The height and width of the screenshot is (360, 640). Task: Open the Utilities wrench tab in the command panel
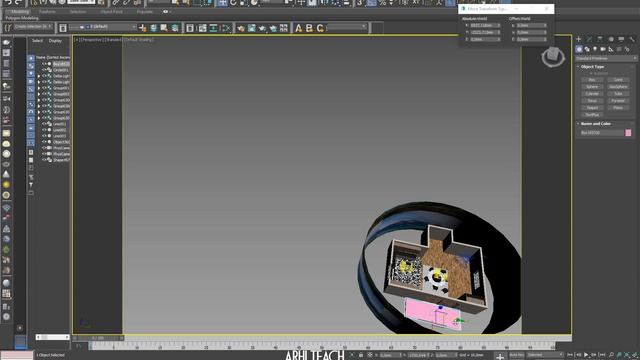coord(632,39)
